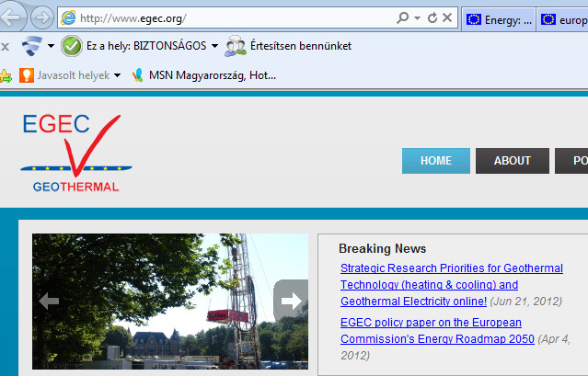Close the security toolbar with X
Screen dimensions: 588x376
pyautogui.click(x=5, y=47)
